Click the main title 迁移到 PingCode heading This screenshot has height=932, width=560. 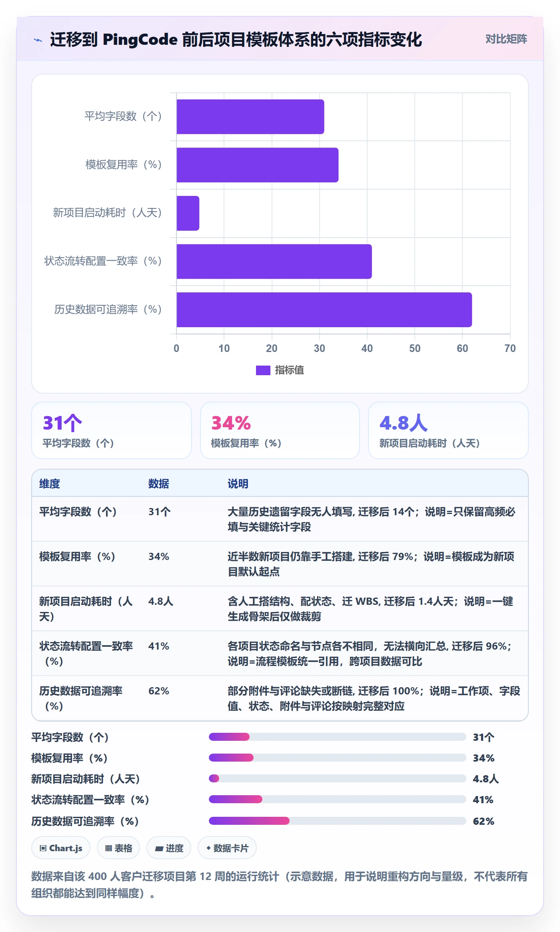click(x=236, y=40)
